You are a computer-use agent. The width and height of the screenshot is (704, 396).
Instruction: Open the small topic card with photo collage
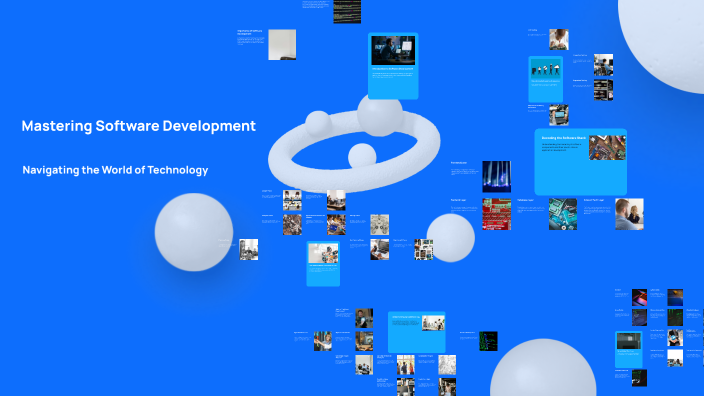[323, 264]
